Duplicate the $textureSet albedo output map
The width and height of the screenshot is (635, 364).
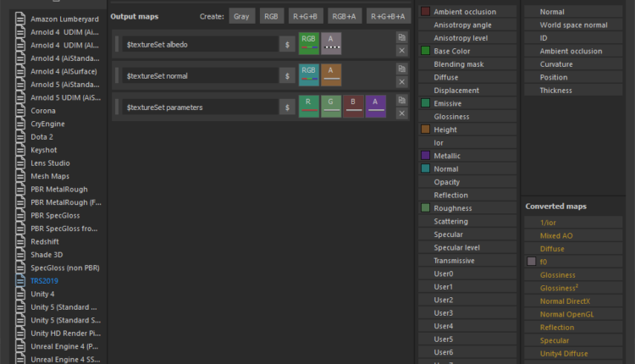401,37
